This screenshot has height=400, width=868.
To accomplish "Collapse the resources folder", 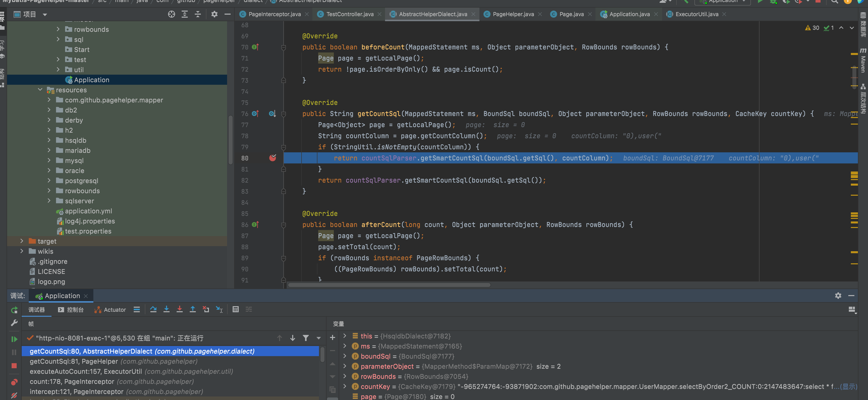I will (40, 90).
